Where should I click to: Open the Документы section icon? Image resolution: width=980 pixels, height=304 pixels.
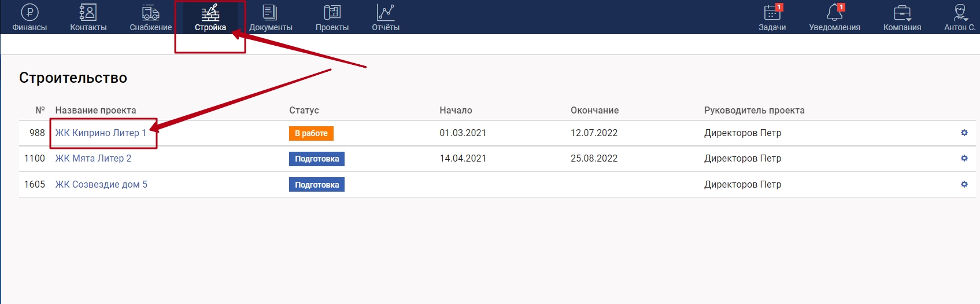click(x=270, y=13)
